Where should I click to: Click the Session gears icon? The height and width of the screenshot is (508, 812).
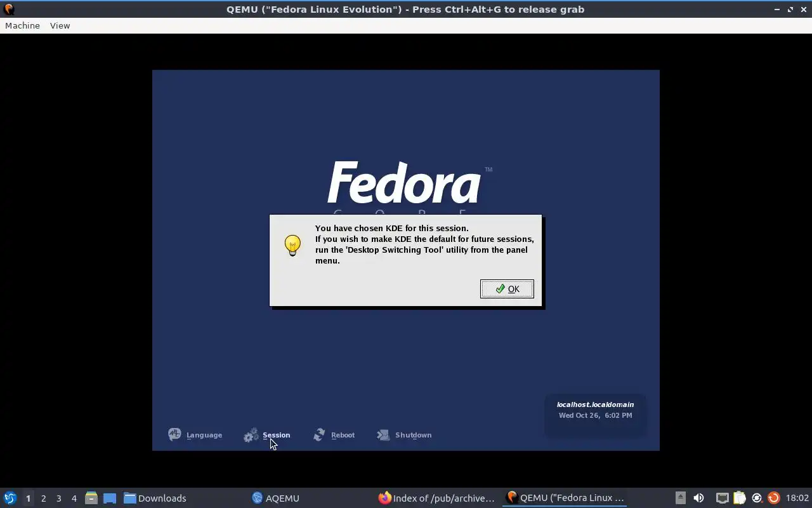tap(251, 435)
